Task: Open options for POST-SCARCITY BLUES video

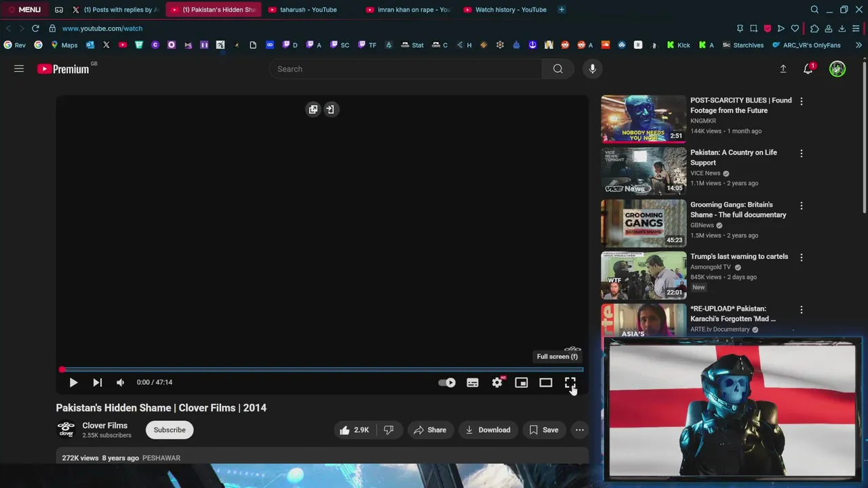Action: click(802, 101)
